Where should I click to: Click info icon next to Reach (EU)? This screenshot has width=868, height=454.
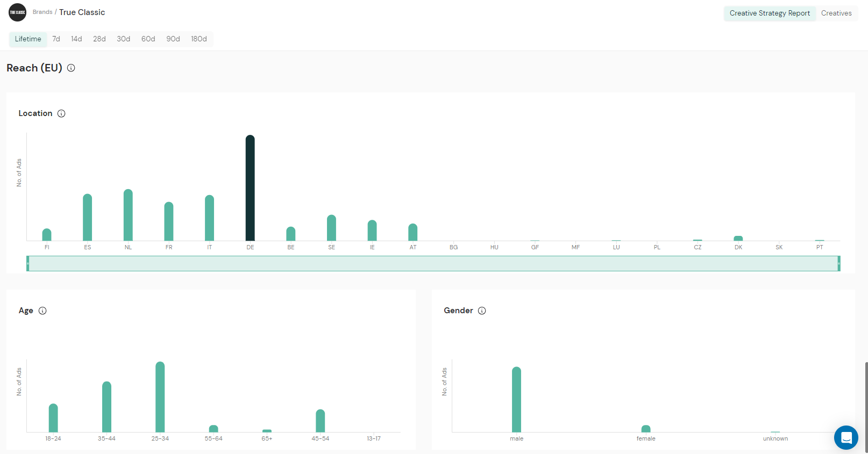(x=71, y=68)
